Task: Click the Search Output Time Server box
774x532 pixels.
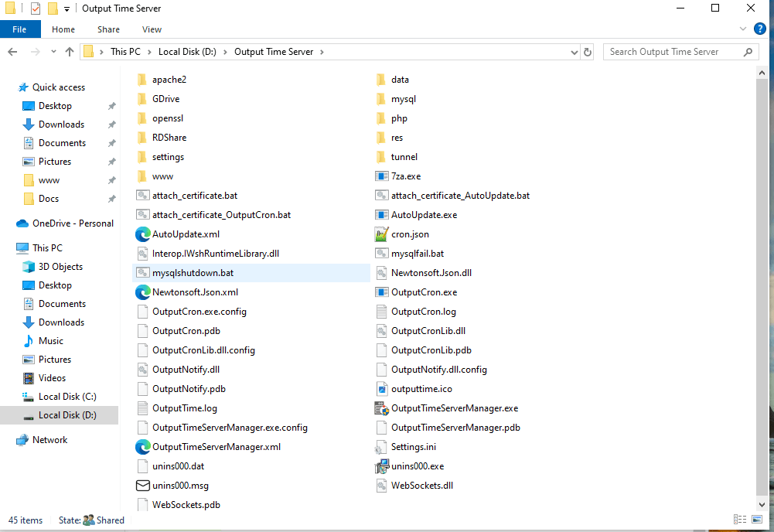Action: (680, 52)
